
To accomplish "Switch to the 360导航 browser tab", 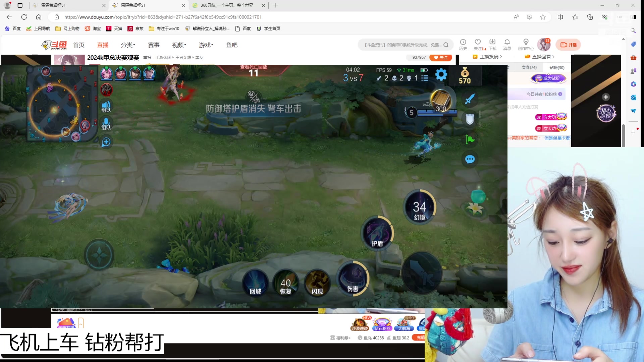I will pos(228,5).
